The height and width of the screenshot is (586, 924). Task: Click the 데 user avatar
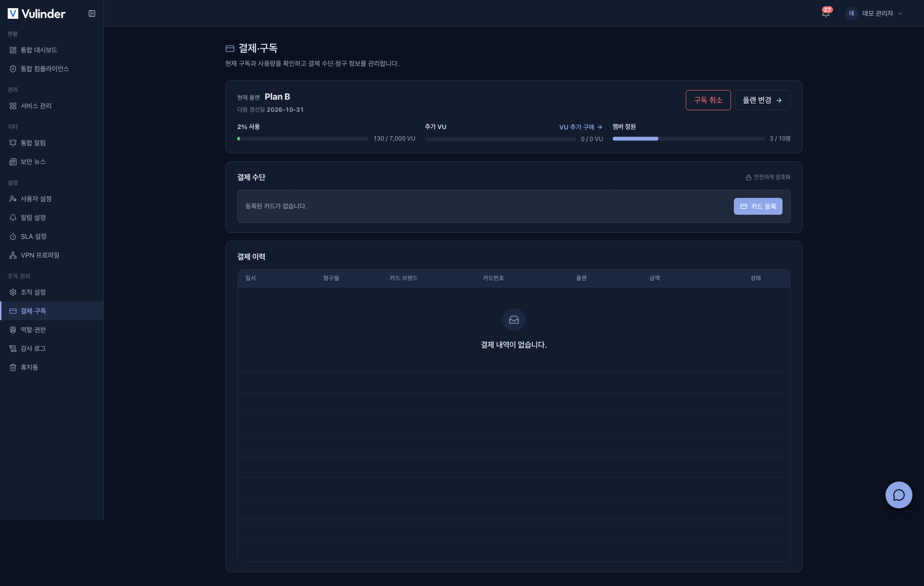point(851,13)
